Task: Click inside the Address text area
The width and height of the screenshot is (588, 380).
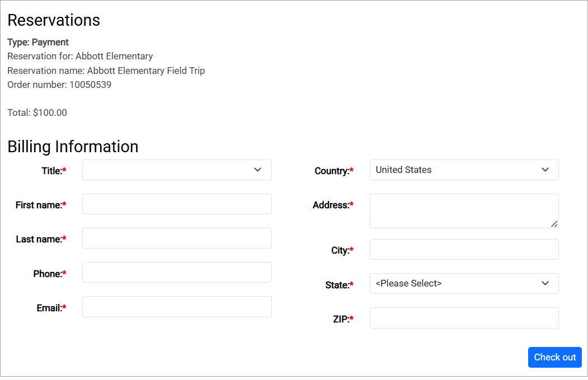Action: (x=464, y=211)
